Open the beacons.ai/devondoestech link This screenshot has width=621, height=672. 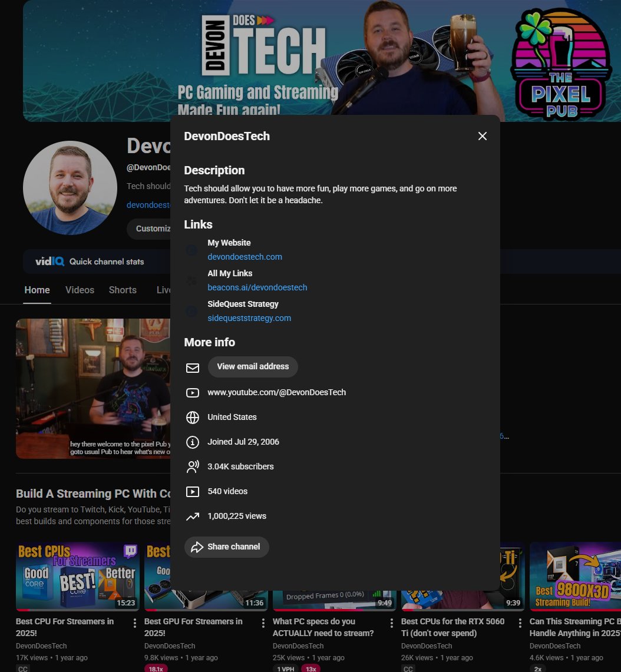[x=257, y=287]
